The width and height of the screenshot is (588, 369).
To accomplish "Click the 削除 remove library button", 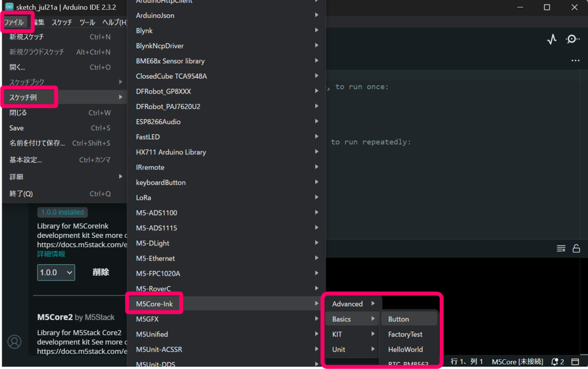I will [101, 272].
